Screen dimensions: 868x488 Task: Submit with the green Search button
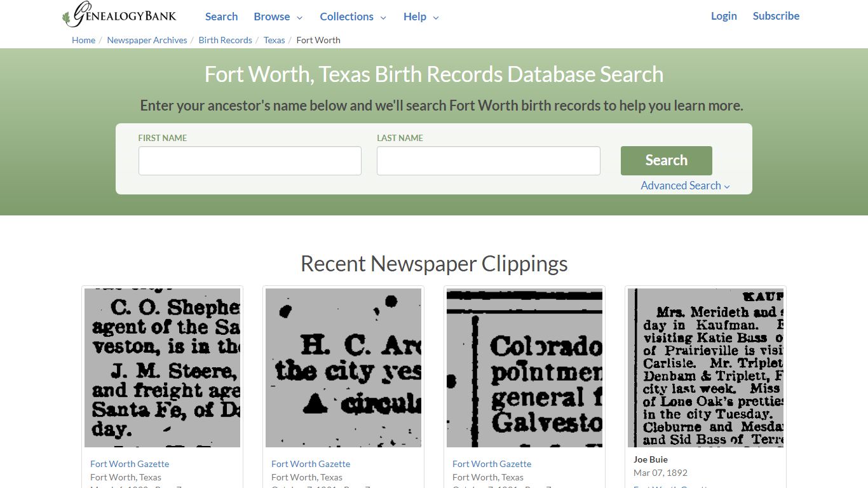coord(666,161)
